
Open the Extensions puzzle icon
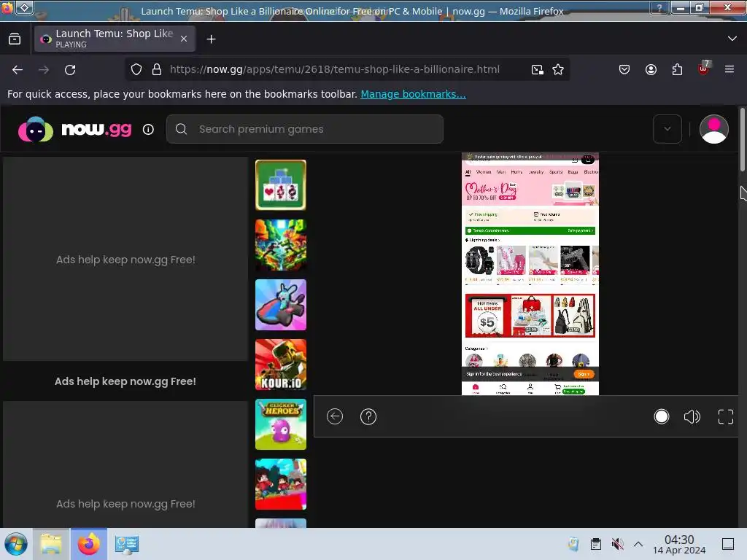[677, 69]
